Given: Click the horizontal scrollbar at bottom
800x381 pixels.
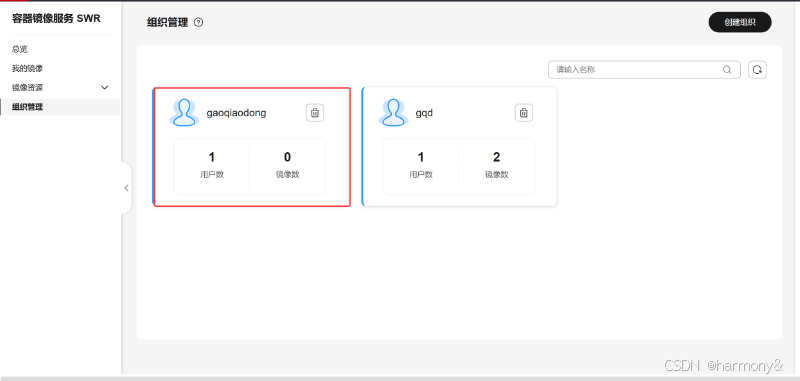Looking at the screenshot, I should click(x=400, y=378).
